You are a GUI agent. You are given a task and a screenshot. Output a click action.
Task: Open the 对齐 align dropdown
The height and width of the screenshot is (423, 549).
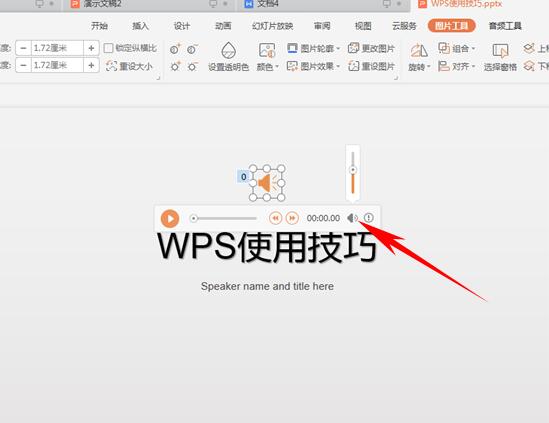point(457,66)
